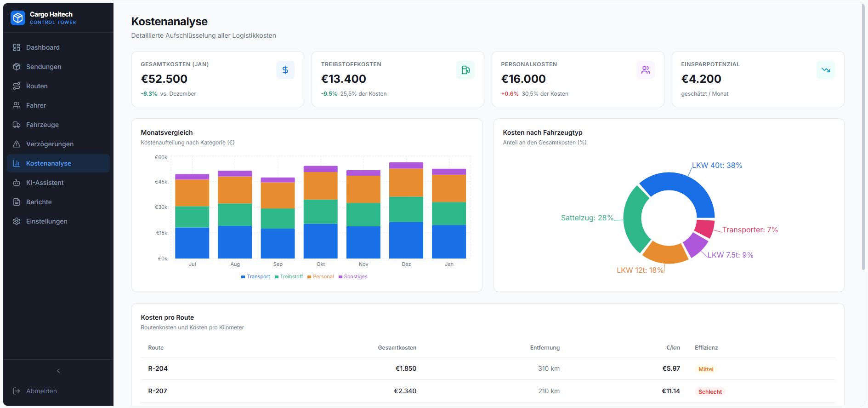
Task: Click the green Treibstoff segment of Okt bar
Action: 321,212
